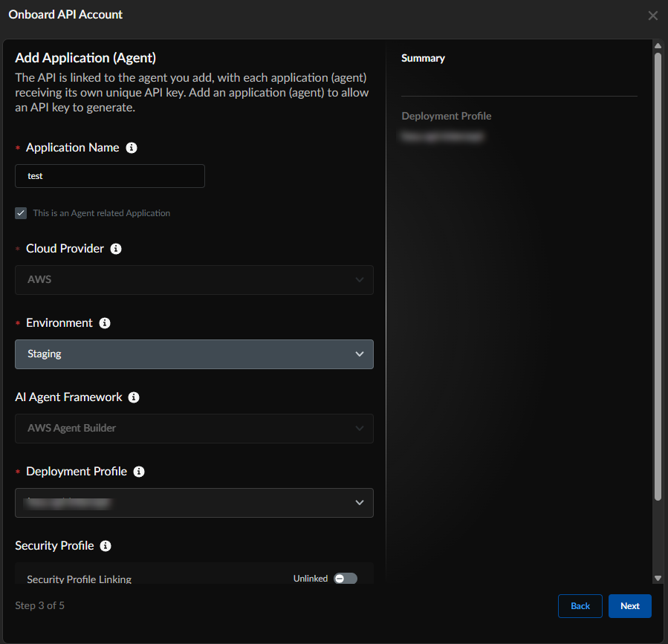Click info icon next to Deployment Profile
668x644 pixels.
click(139, 472)
